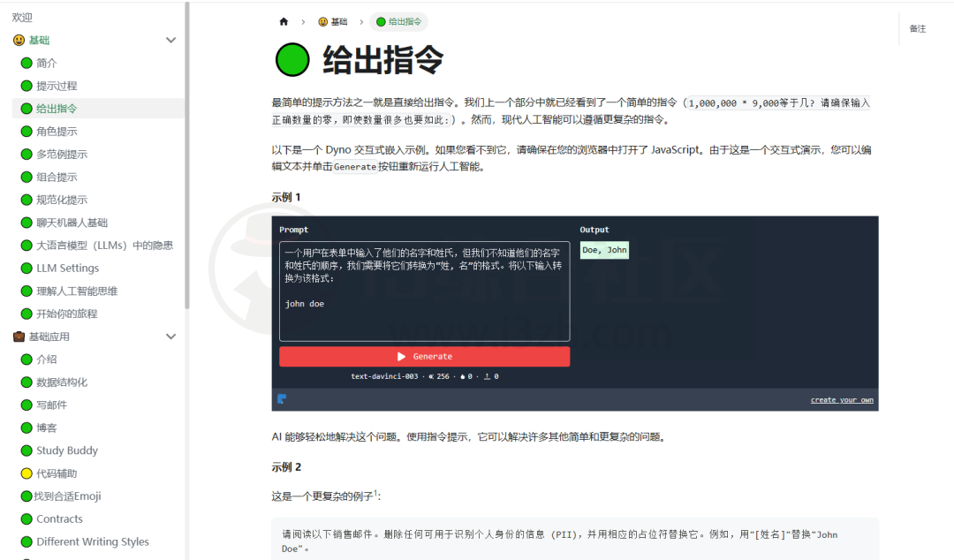Open 博客 in the sidebar
The height and width of the screenshot is (560, 954).
46,428
